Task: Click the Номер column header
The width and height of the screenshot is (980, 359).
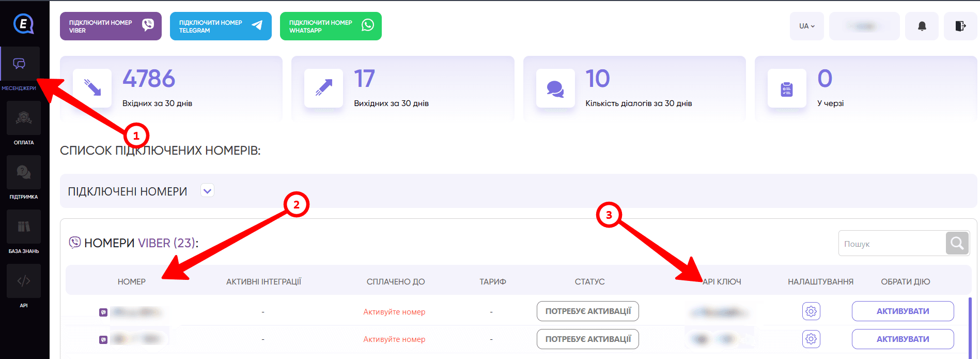Action: click(132, 282)
